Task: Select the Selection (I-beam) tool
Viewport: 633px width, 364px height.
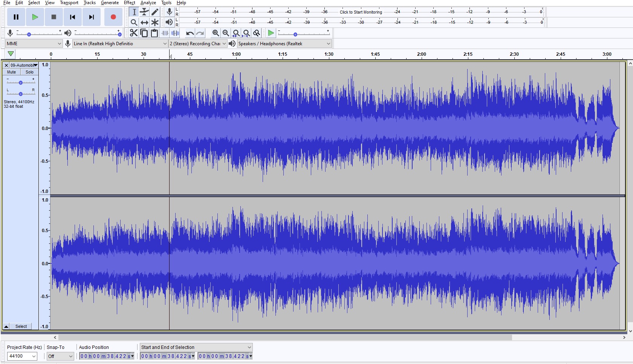Action: tap(134, 12)
